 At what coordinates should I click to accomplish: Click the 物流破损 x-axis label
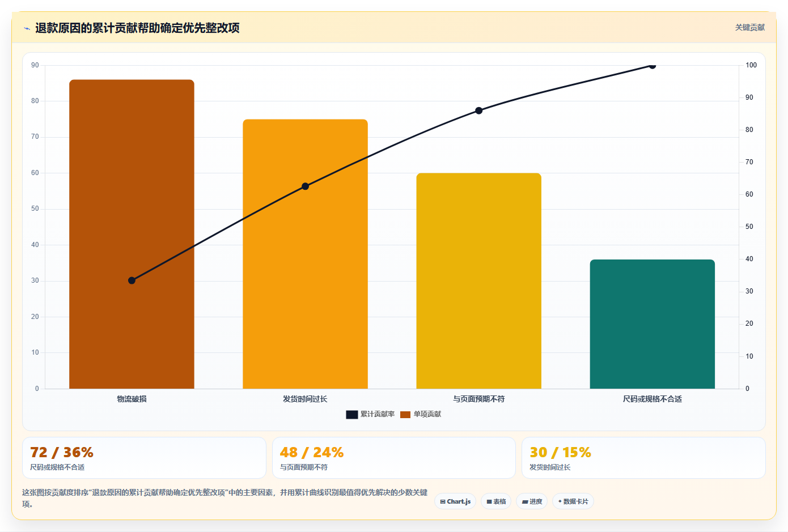pos(132,399)
